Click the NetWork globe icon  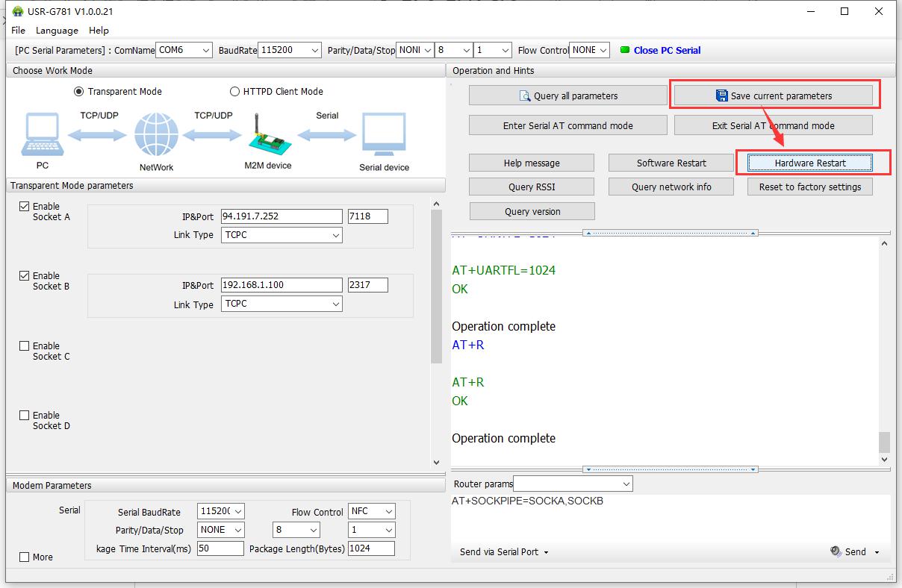tap(156, 134)
